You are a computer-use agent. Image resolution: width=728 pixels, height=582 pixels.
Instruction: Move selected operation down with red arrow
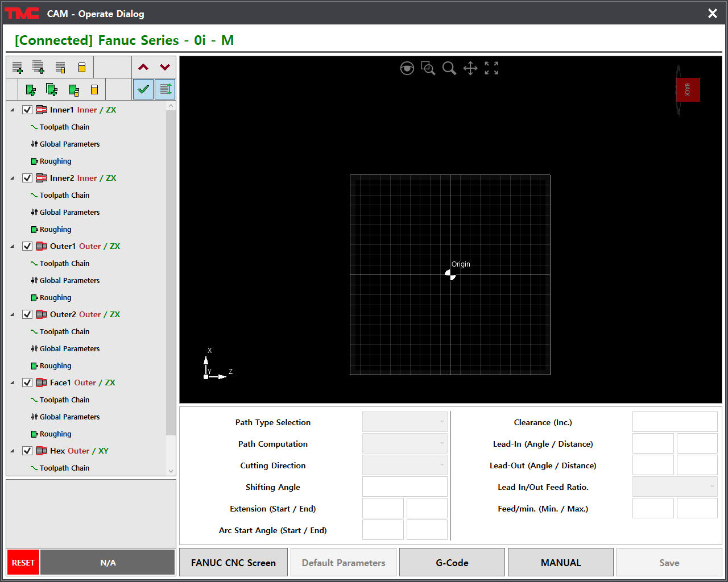165,67
